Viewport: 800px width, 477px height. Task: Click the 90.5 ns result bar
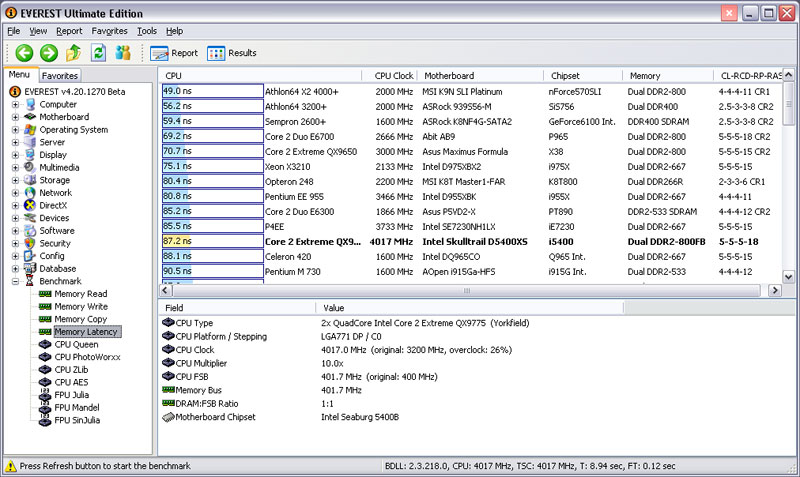(213, 271)
